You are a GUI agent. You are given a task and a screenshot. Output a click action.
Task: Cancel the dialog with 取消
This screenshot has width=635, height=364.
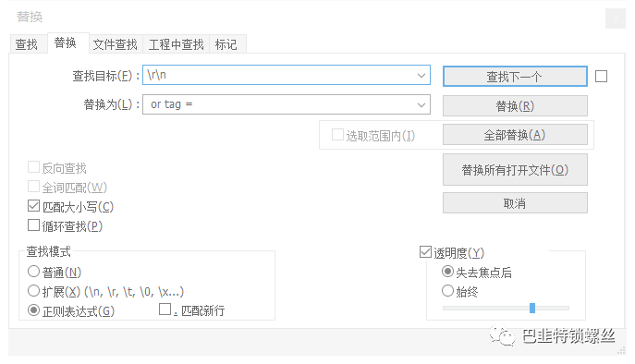click(x=515, y=203)
